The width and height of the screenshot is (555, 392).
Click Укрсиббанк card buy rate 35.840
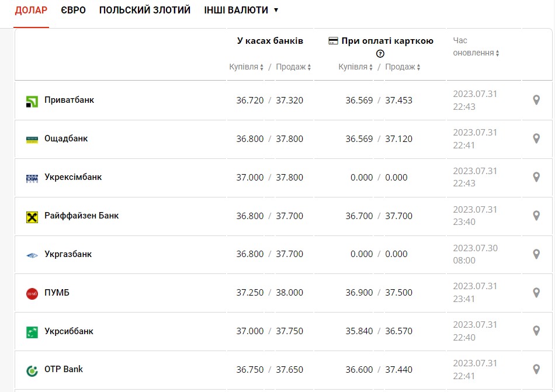(x=359, y=331)
